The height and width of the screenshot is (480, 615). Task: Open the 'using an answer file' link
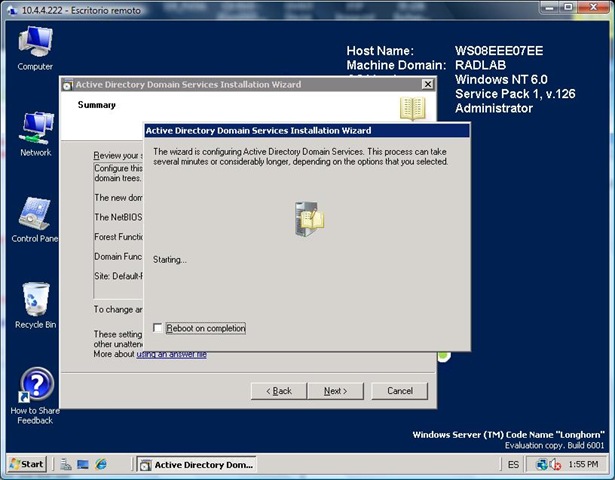(171, 355)
